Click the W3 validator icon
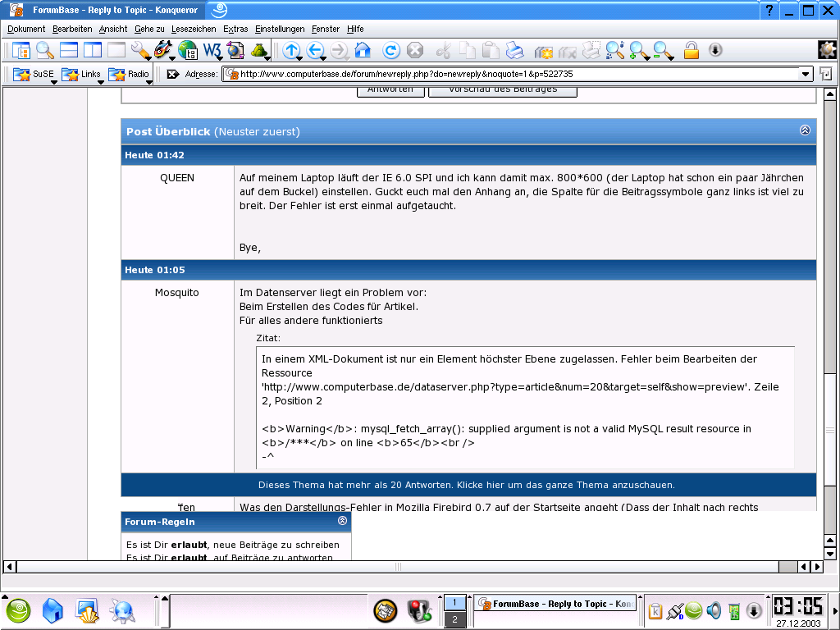 (212, 50)
